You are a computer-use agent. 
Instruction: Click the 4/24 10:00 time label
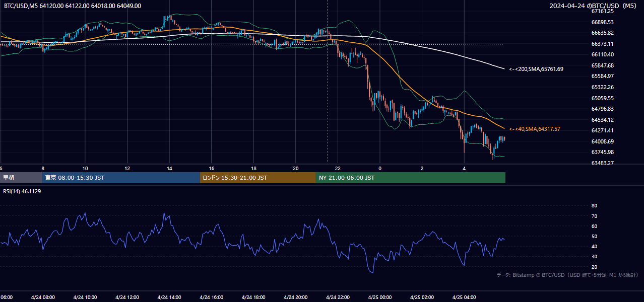pyautogui.click(x=85, y=297)
